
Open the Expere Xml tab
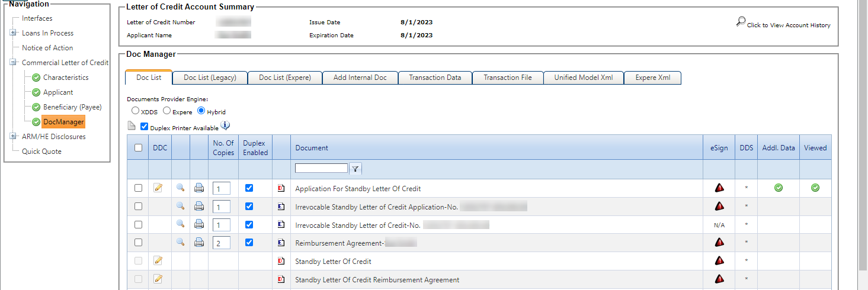point(653,78)
